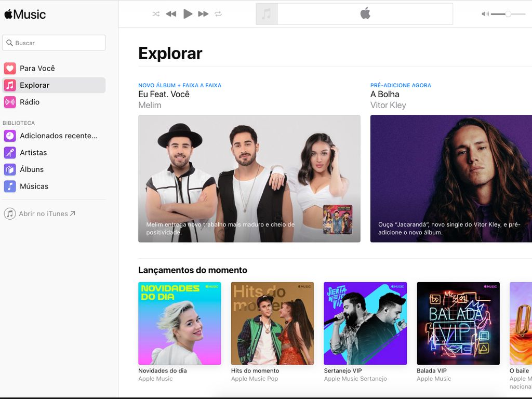This screenshot has height=399, width=532.
Task: Toggle repeat mode
Action: coord(218,14)
